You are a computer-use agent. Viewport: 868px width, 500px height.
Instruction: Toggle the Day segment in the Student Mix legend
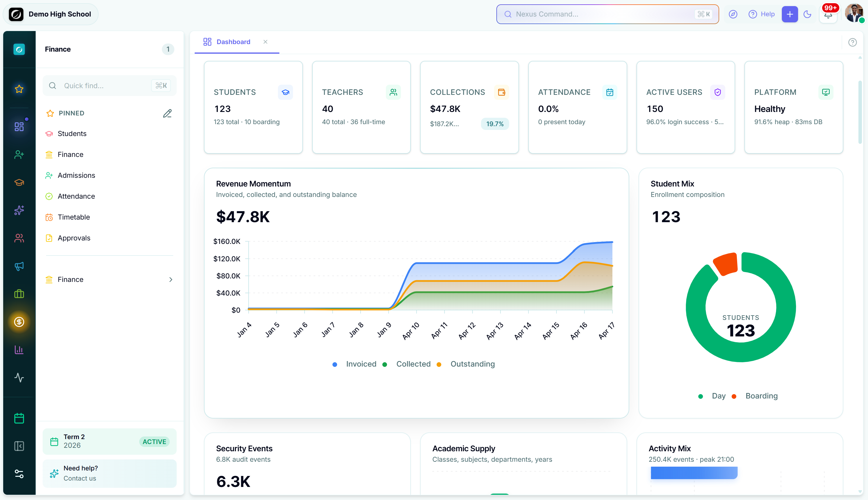click(712, 396)
